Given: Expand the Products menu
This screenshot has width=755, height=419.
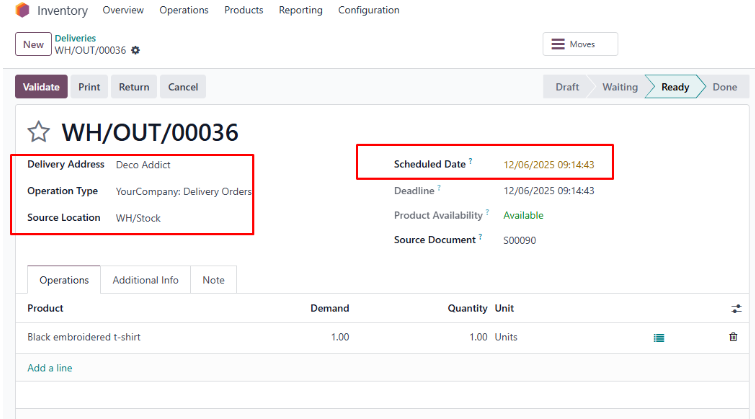Looking at the screenshot, I should tap(243, 10).
